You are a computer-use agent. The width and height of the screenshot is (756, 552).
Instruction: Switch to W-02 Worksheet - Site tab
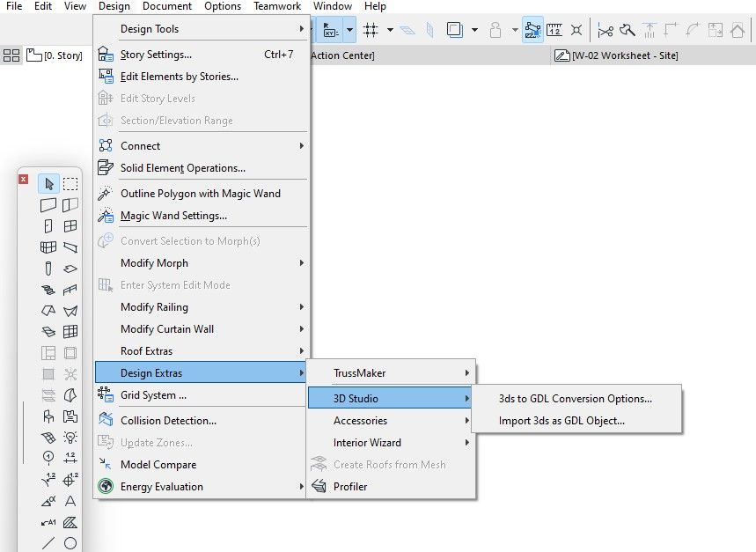[x=616, y=55]
